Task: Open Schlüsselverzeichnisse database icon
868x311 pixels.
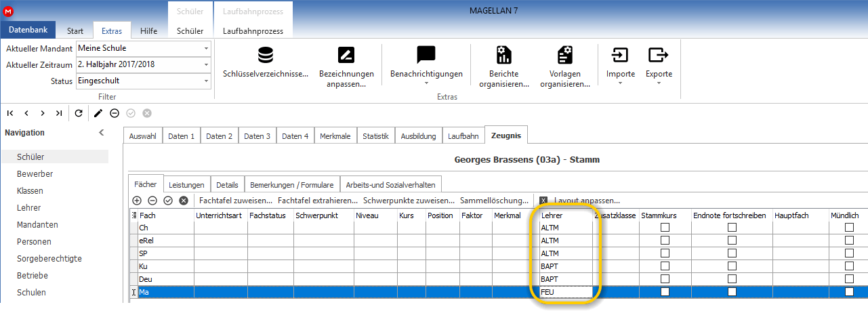Action: point(266,55)
